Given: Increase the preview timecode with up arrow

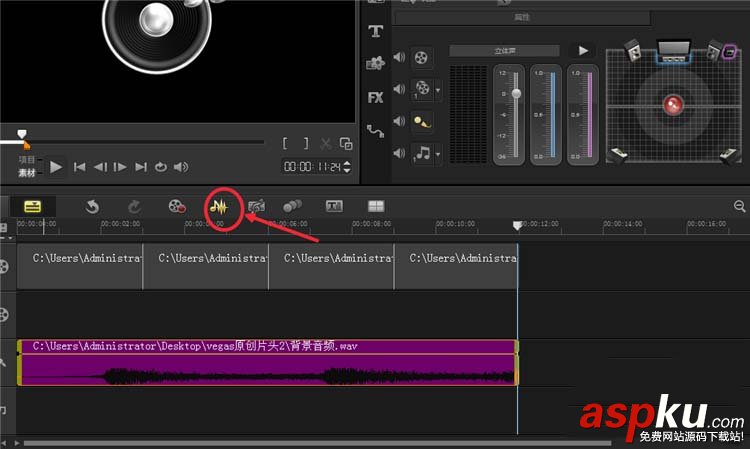Looking at the screenshot, I should [x=347, y=163].
